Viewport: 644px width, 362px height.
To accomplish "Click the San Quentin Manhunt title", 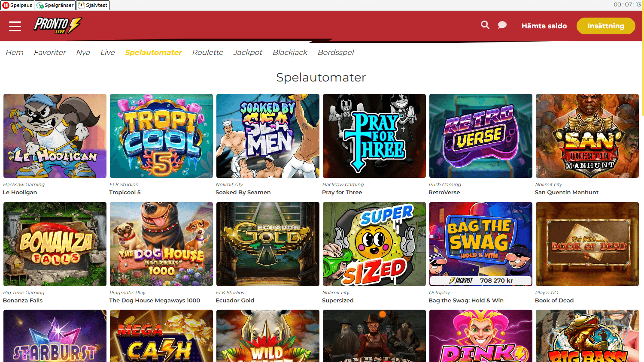I will 567,192.
